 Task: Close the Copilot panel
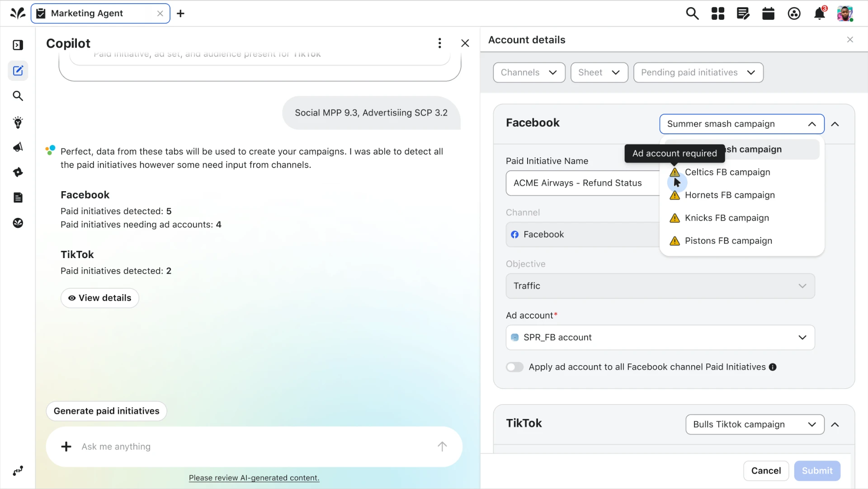[x=465, y=43]
